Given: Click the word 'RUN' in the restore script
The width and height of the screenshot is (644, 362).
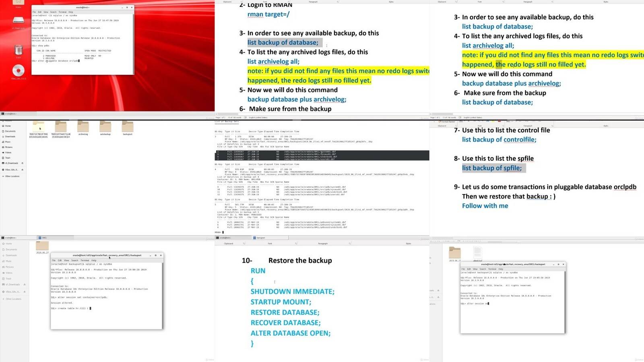Looking at the screenshot, I should (258, 271).
